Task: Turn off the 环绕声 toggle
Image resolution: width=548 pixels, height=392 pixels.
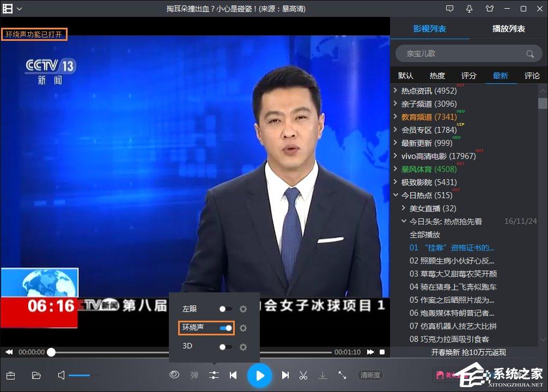Action: click(x=226, y=328)
